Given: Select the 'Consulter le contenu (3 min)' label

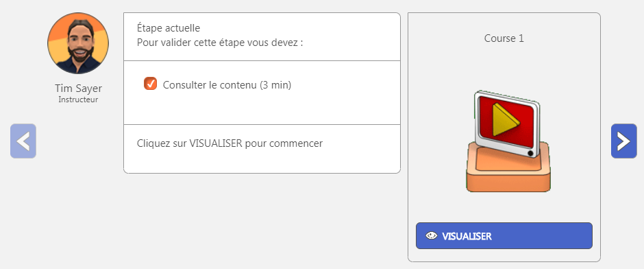Looking at the screenshot, I should (227, 85).
